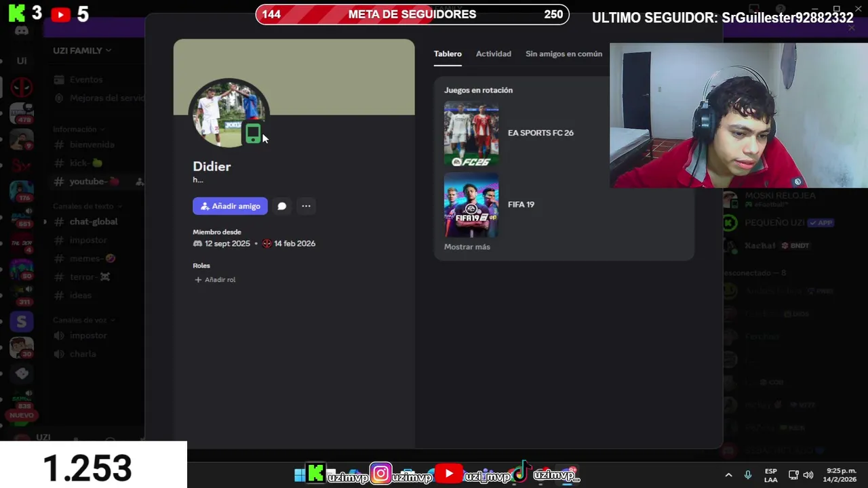Viewport: 868px width, 488px height.
Task: Click the TikTok icon on the taskbar overlay
Action: 521,472
